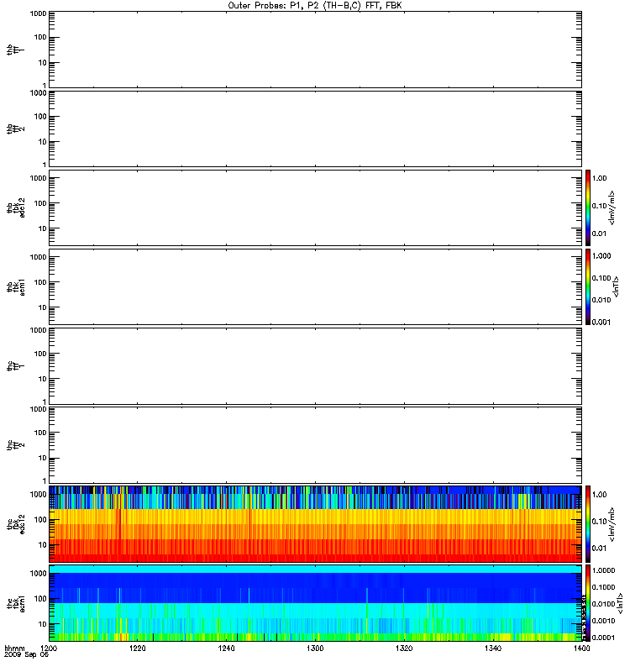Select the 'thb fff 2' y-axis label
Image resolution: width=630 pixels, height=672 pixels.
coord(16,129)
